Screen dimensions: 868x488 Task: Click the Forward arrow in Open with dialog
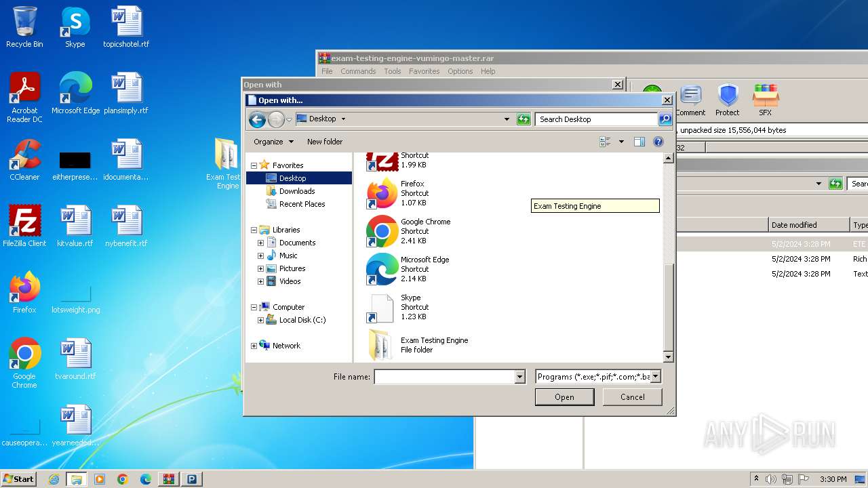tap(276, 120)
